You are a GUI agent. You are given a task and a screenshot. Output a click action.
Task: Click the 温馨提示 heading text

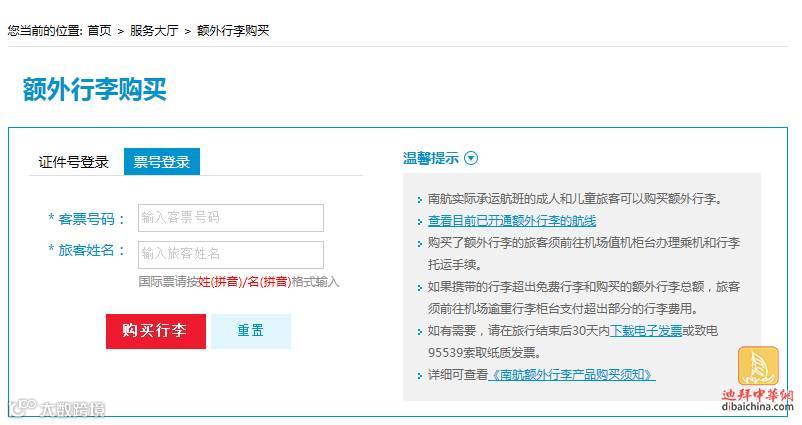pyautogui.click(x=431, y=158)
